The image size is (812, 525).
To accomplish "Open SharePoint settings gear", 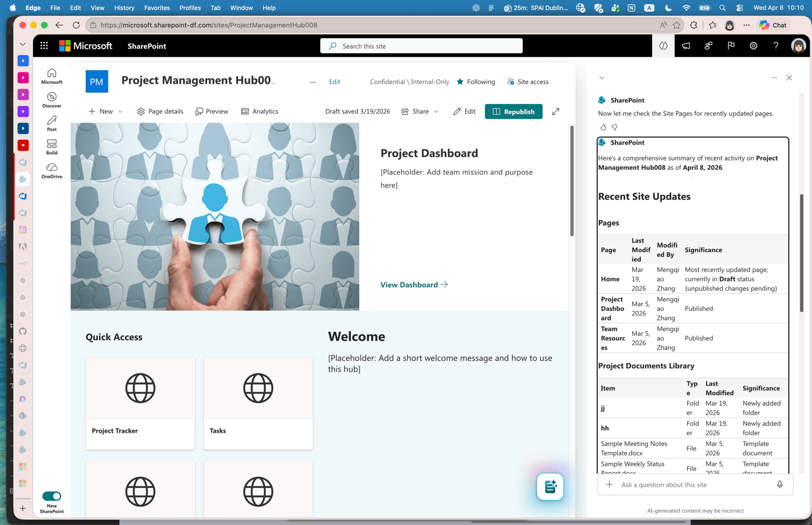I will (x=753, y=46).
